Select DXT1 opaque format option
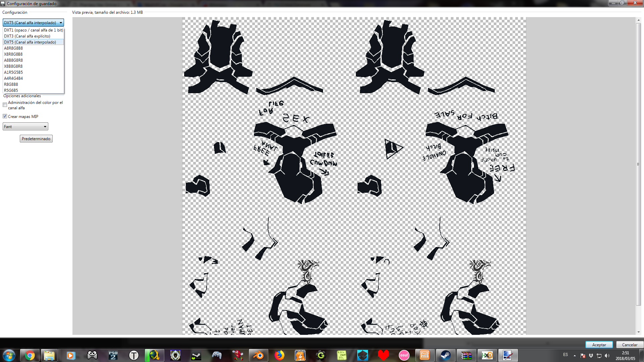This screenshot has height=362, width=644. tap(33, 30)
